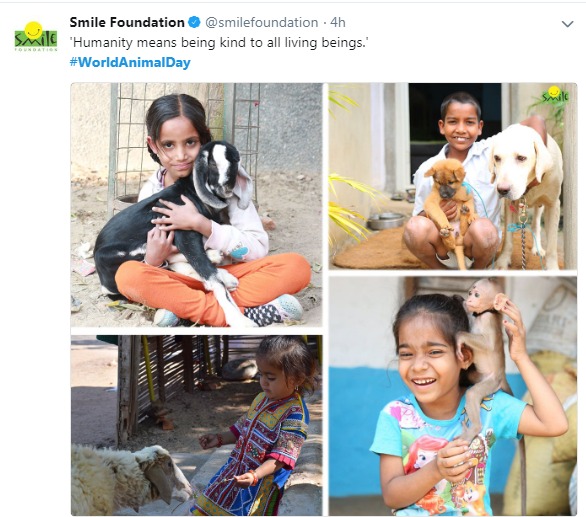
Task: Open photo of girl hugging goat
Action: point(197,204)
